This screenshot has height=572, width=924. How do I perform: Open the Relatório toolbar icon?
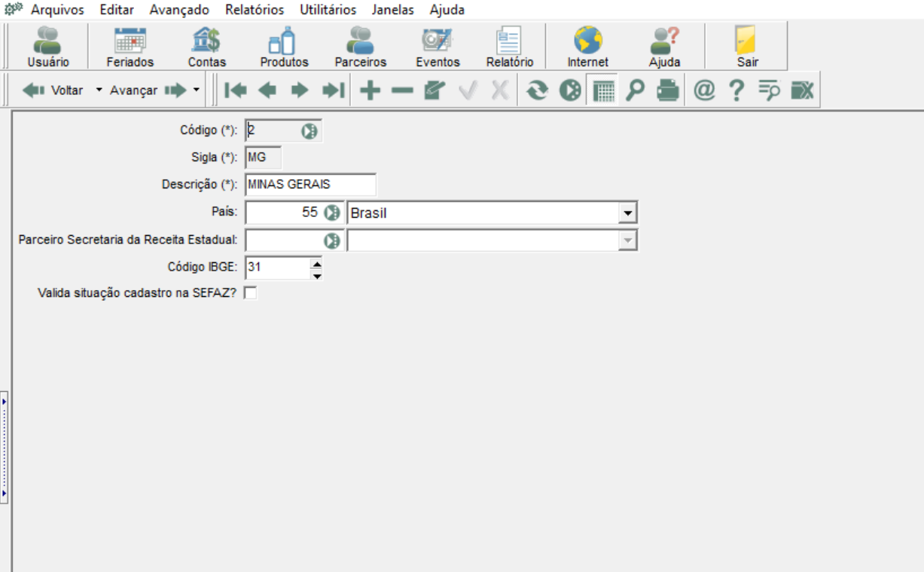509,47
